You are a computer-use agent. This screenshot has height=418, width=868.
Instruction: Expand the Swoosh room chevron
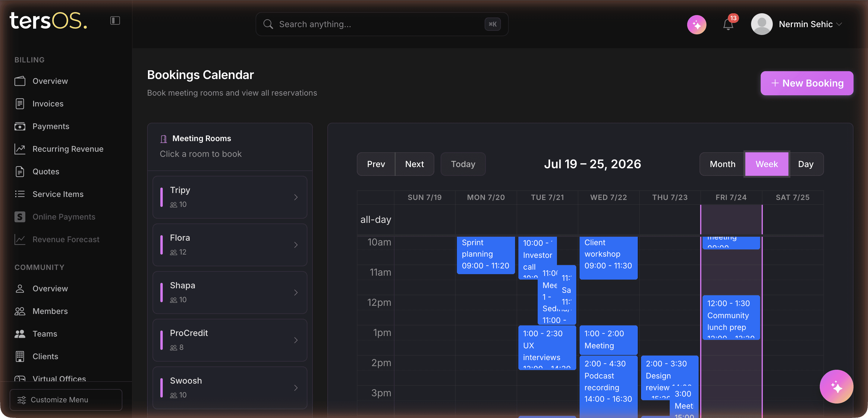point(296,388)
